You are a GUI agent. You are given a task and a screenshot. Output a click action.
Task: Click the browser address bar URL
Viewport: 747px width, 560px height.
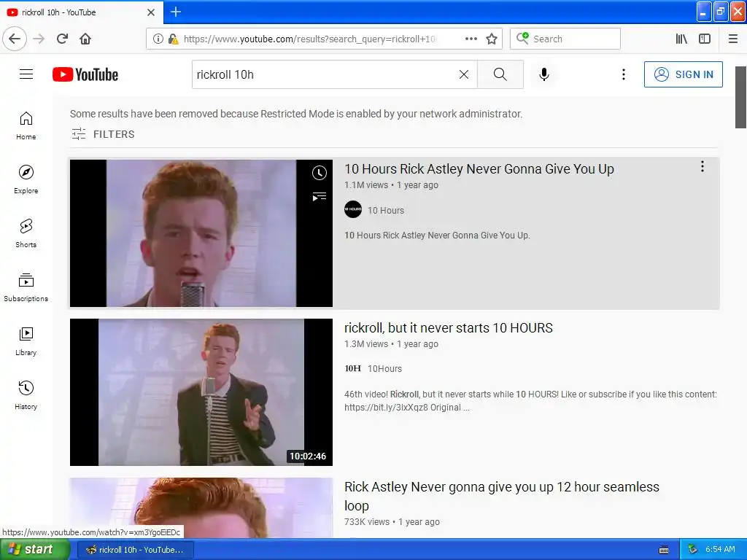point(309,39)
